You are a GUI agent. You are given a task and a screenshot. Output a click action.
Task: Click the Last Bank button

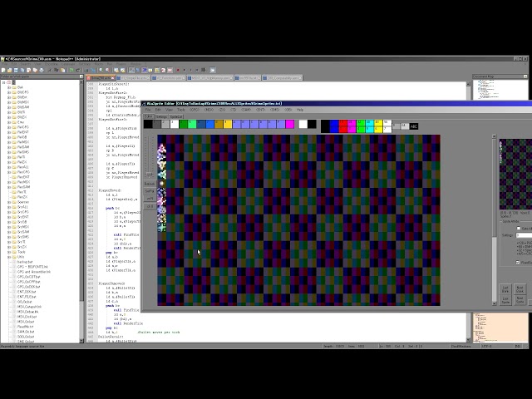coord(505,289)
